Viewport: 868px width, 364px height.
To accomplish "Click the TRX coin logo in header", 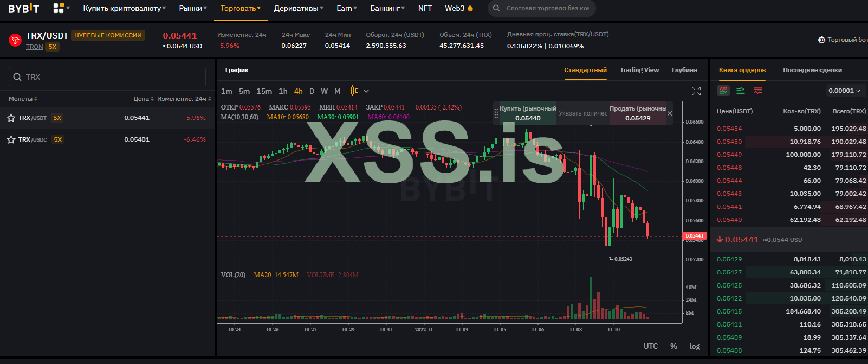I will point(15,40).
